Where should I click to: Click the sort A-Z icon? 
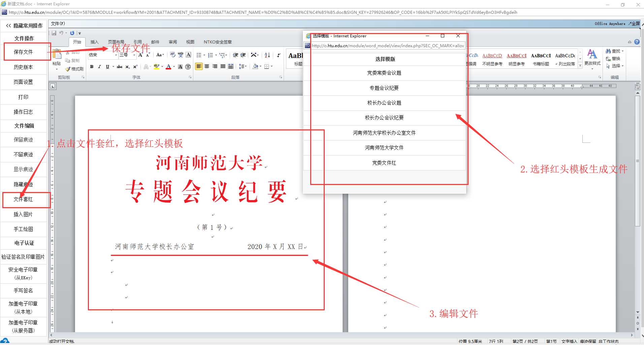[267, 55]
